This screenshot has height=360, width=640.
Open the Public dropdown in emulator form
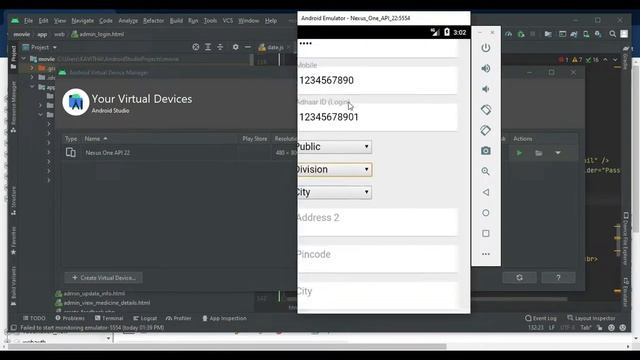point(334,147)
